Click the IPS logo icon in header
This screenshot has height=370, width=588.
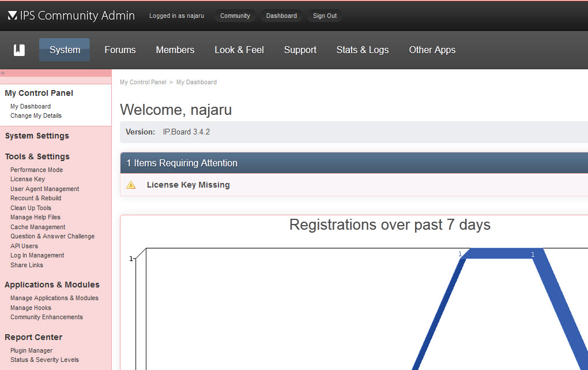coord(12,16)
